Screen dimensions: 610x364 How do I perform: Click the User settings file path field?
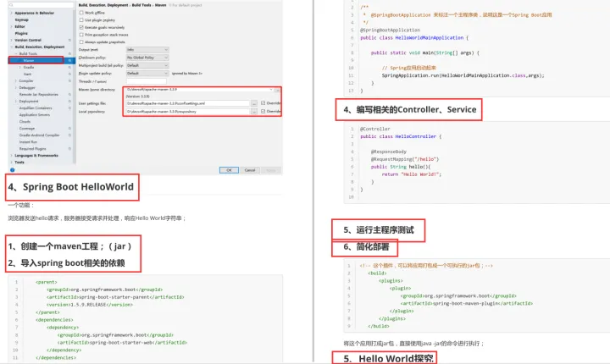tap(187, 103)
